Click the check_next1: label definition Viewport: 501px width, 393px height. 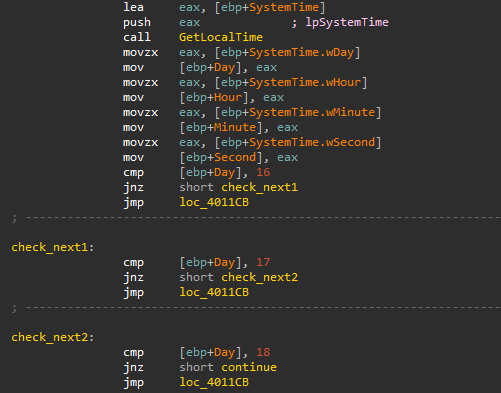pos(53,247)
